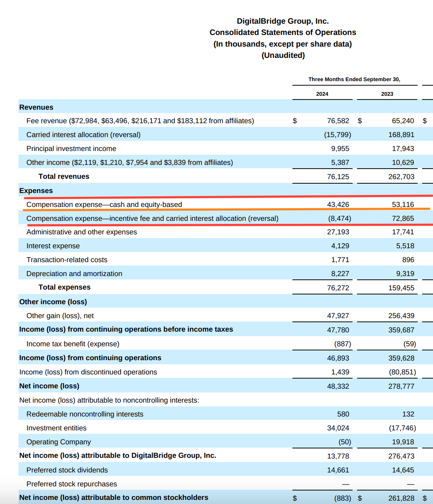Select the 5,518 value
This screenshot has height=504, width=433.
coord(405,246)
